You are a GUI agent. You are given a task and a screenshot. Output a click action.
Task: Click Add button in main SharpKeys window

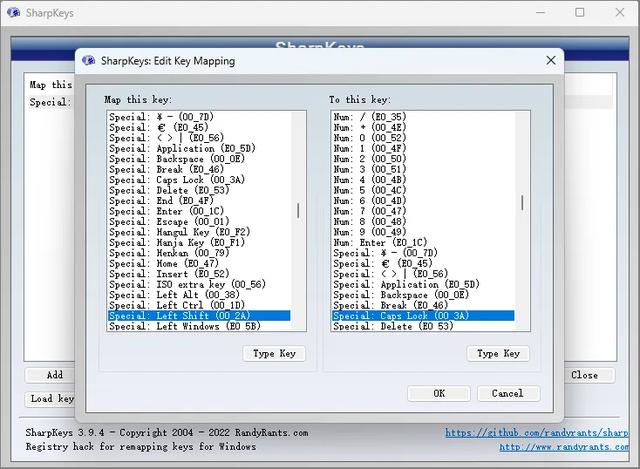tap(51, 375)
